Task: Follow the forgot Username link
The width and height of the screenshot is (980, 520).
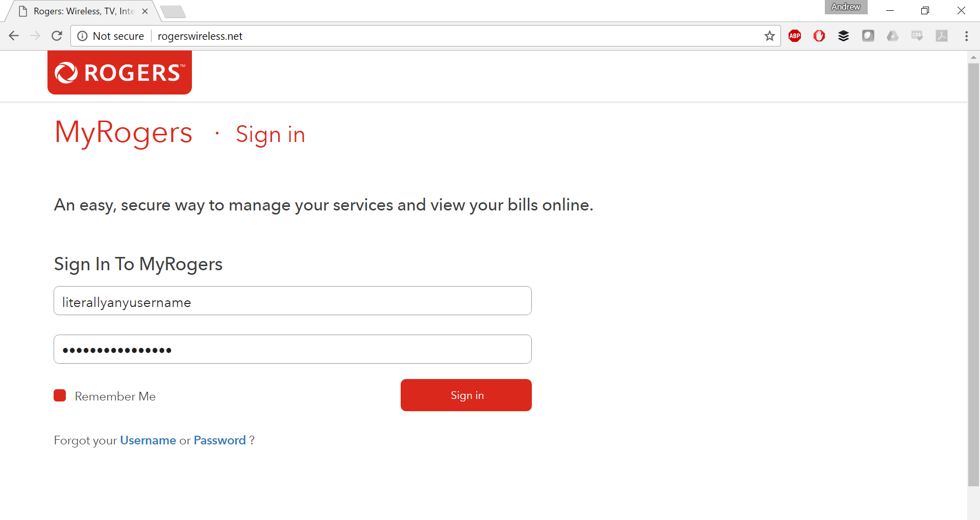Action: (x=148, y=440)
